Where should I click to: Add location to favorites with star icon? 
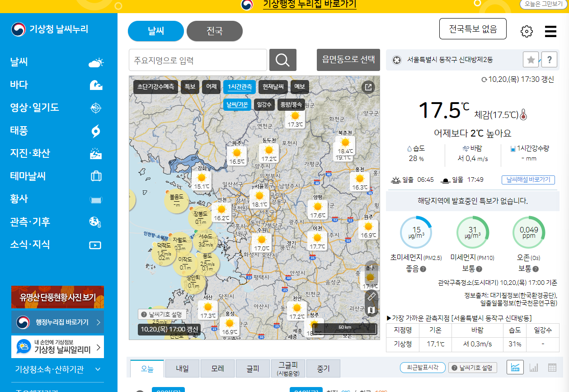click(x=531, y=60)
